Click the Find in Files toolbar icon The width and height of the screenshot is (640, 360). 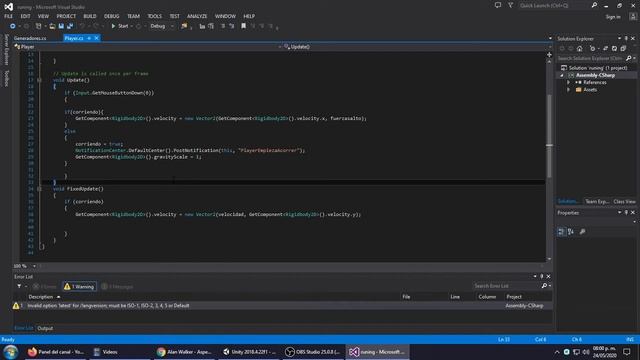click(x=184, y=26)
